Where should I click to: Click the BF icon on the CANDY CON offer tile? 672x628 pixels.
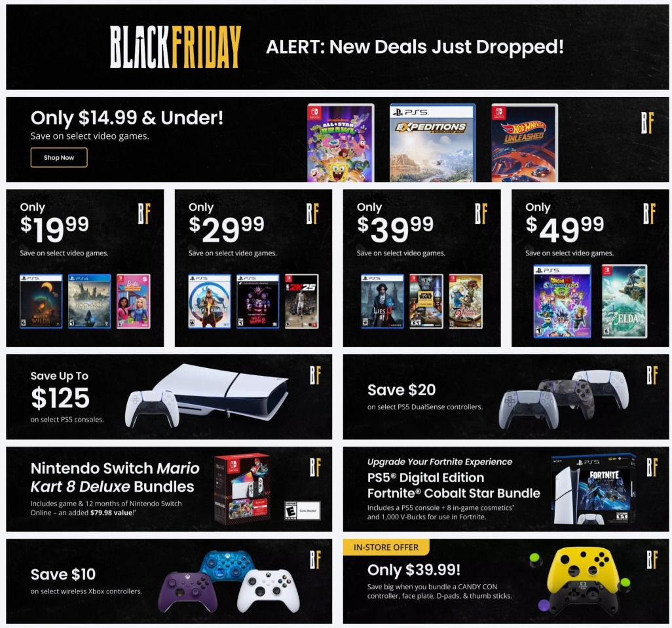[x=651, y=561]
